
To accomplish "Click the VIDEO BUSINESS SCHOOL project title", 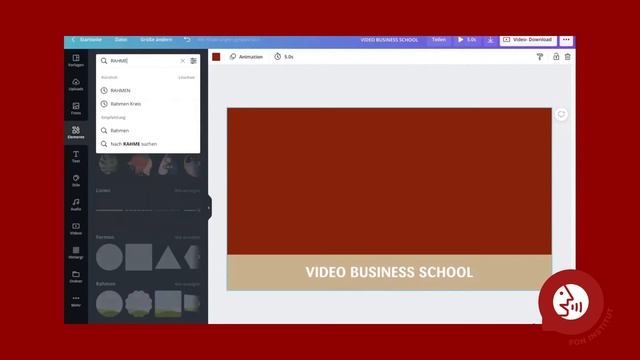I will (x=389, y=40).
